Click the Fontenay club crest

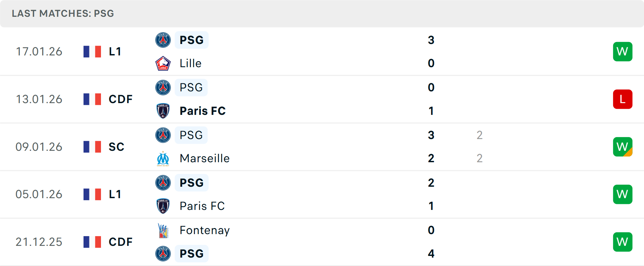click(x=163, y=230)
